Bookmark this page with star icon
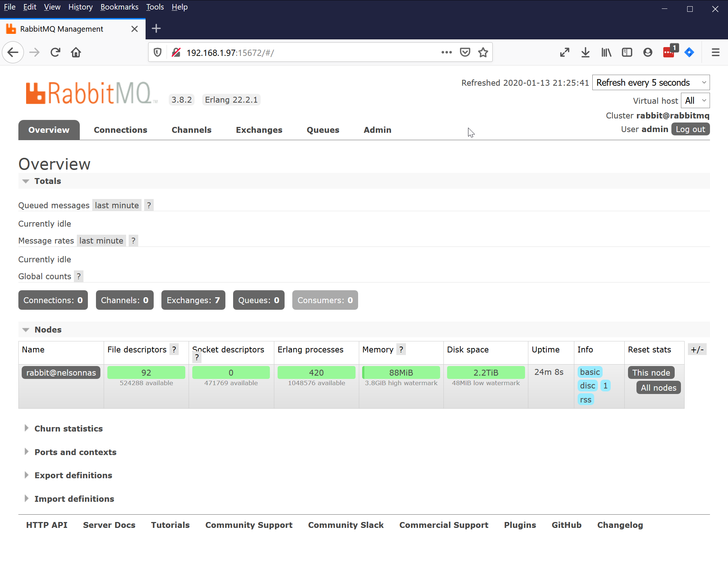 click(x=483, y=53)
